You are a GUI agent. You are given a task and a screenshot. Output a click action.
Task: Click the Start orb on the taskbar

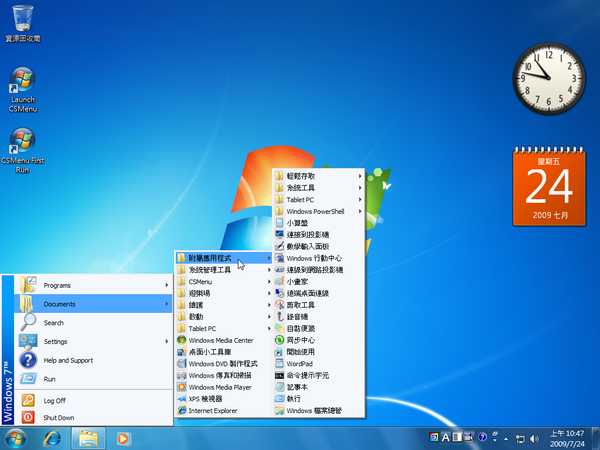point(16,439)
